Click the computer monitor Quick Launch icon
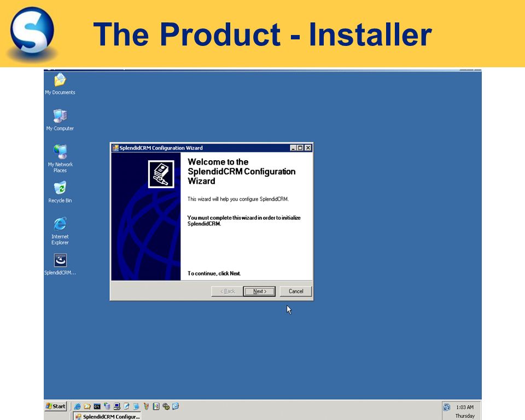 (x=117, y=406)
